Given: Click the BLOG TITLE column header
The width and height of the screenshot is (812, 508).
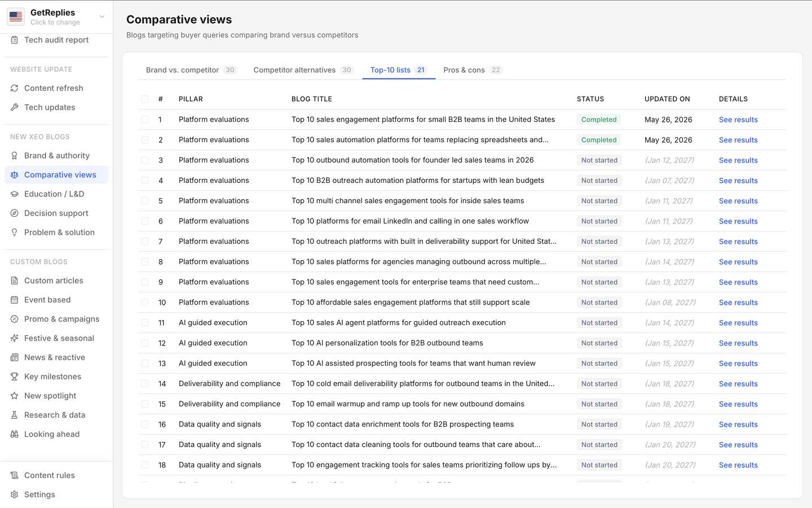Looking at the screenshot, I should point(312,99).
